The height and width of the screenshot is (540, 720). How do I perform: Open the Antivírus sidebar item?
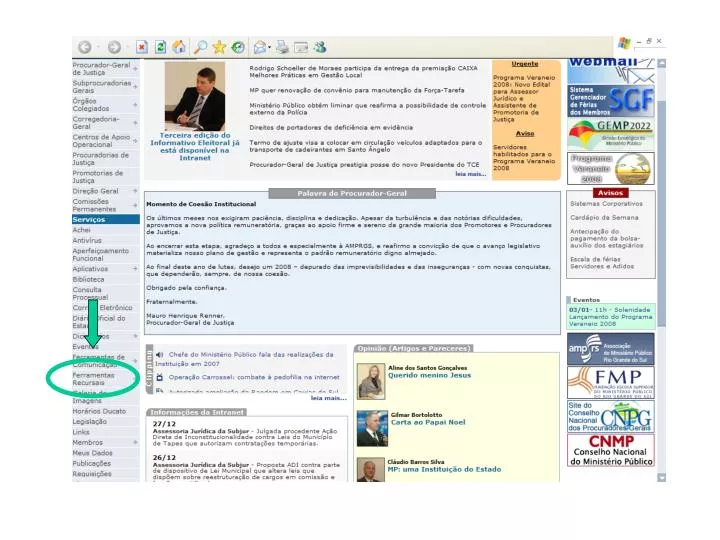pos(87,241)
